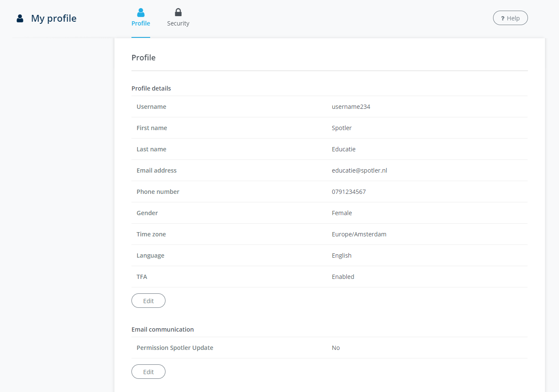559x392 pixels.
Task: Click the padlock icon on the Security tab
Action: [x=178, y=12]
